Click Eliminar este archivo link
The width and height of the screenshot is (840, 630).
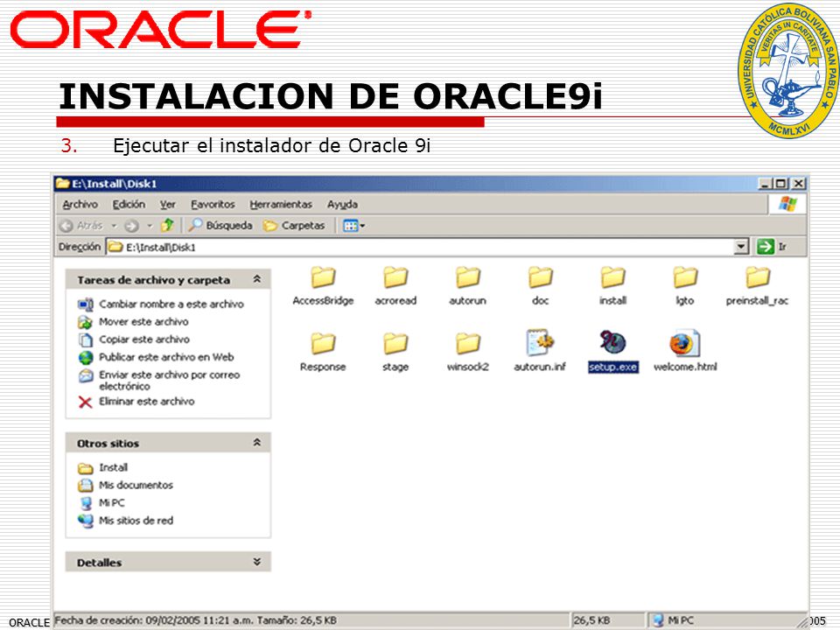[146, 402]
